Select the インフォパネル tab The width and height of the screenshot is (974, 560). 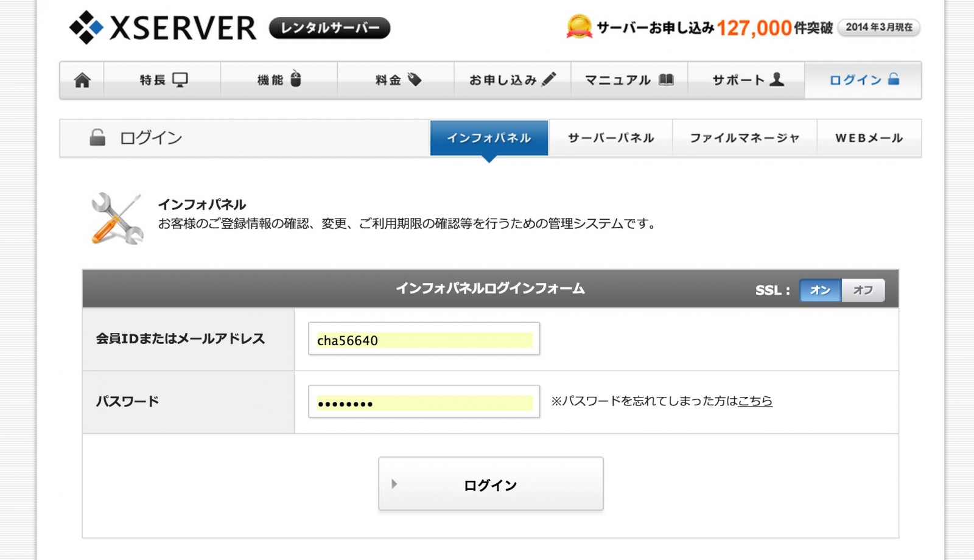click(x=489, y=138)
